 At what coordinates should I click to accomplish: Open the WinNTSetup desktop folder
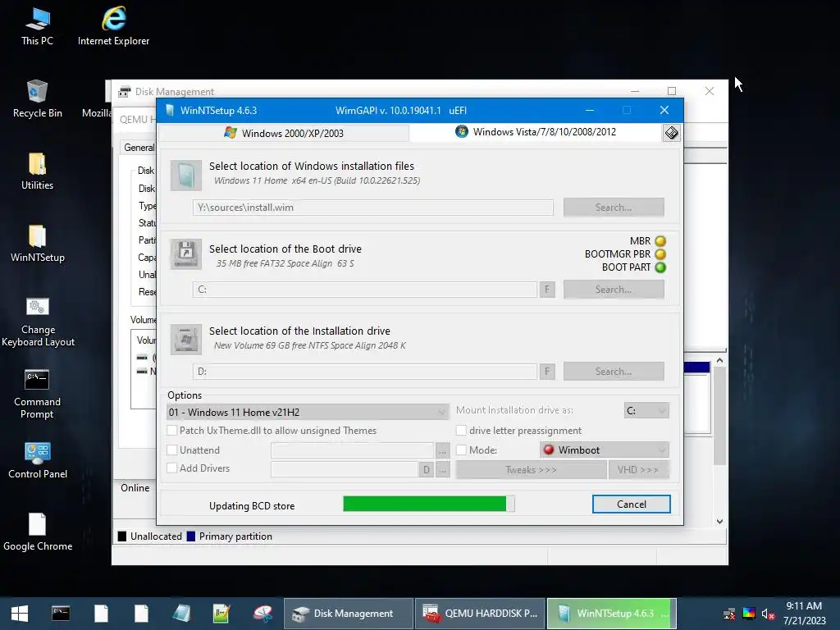(x=37, y=244)
